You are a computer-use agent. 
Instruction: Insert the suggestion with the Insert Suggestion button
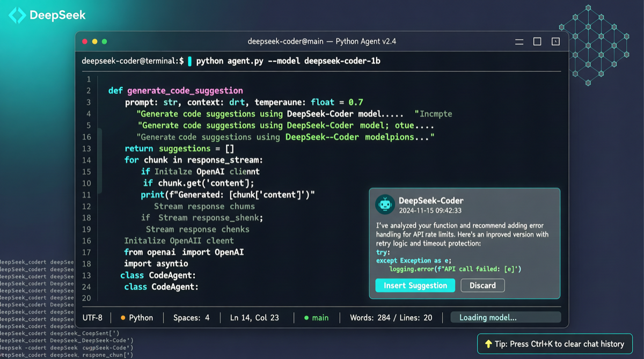pos(415,285)
